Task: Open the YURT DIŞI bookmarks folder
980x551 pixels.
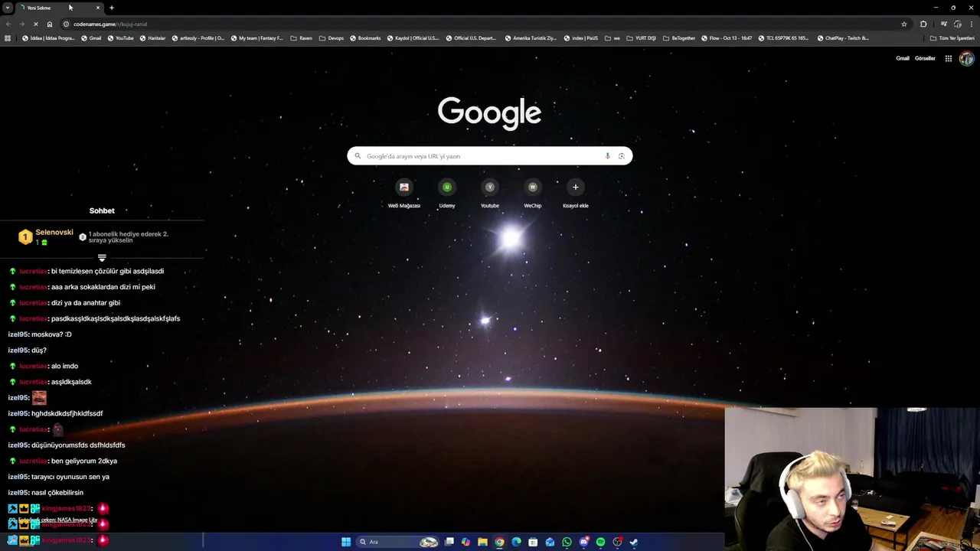Action: click(x=641, y=38)
